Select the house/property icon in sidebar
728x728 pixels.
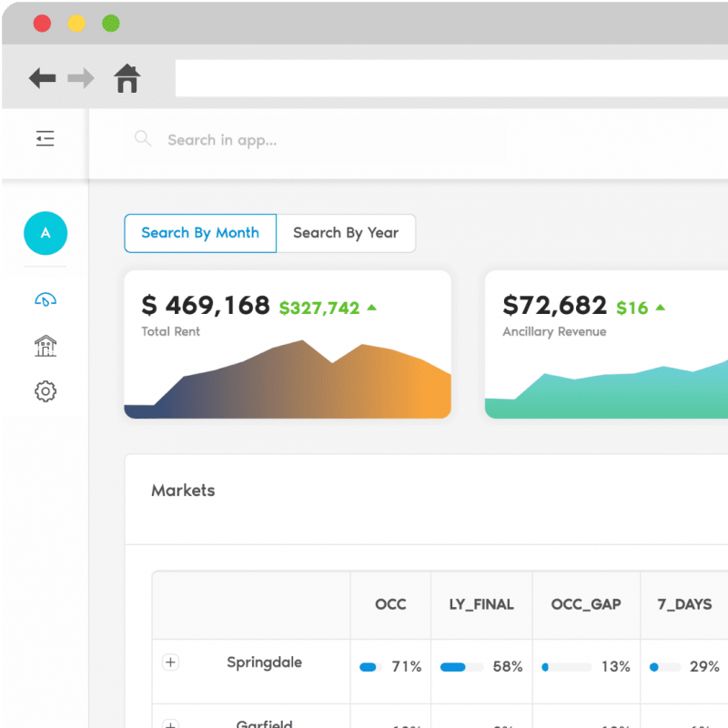(x=45, y=346)
